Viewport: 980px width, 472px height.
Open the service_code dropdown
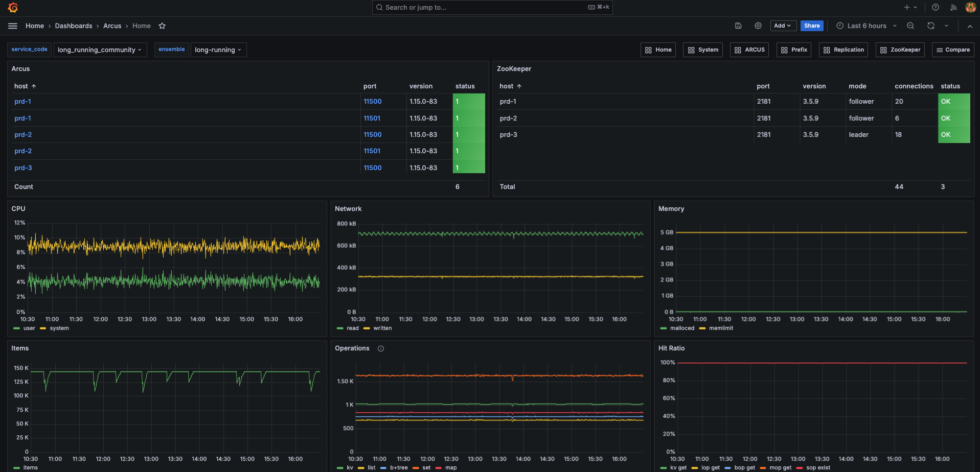pos(100,50)
